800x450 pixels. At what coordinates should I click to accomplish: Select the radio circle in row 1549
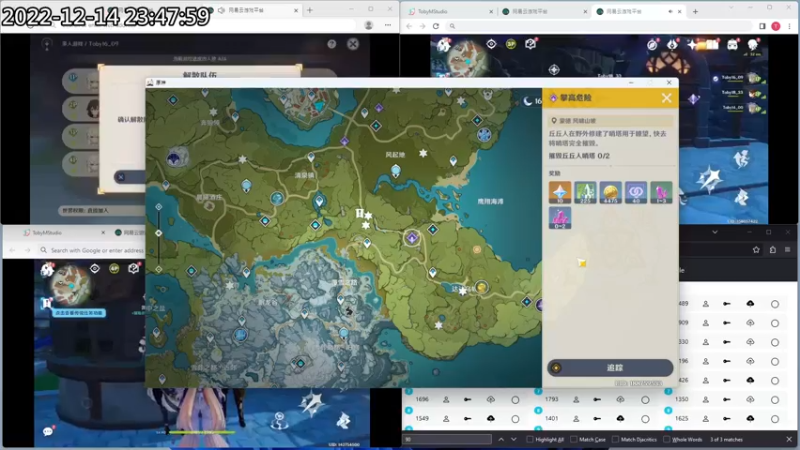pos(515,419)
